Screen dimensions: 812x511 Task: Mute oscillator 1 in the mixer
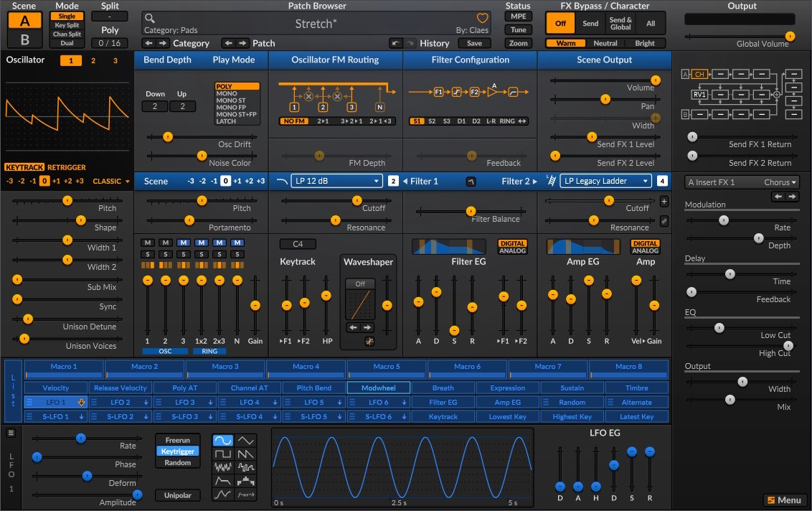(146, 243)
